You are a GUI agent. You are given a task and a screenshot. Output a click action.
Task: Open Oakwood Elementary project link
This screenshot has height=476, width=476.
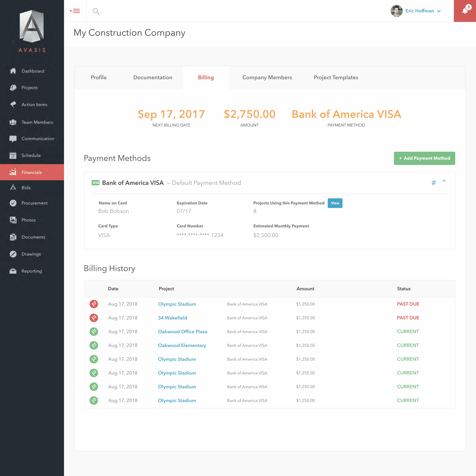[x=182, y=345]
